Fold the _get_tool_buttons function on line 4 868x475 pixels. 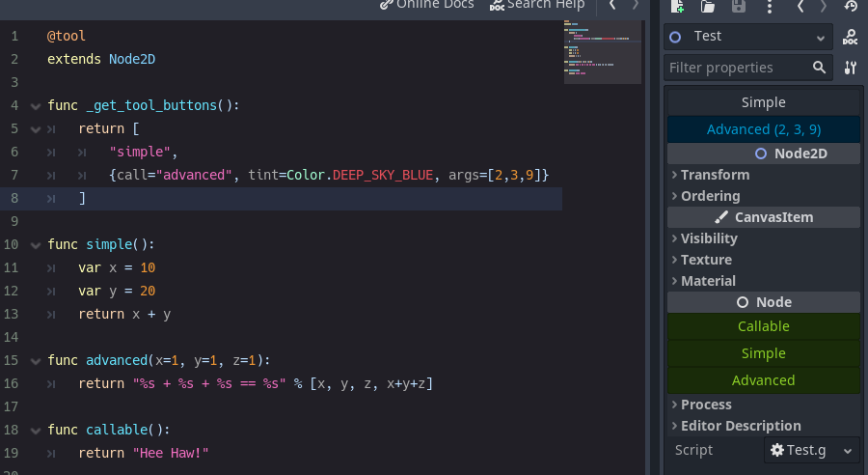pyautogui.click(x=36, y=106)
